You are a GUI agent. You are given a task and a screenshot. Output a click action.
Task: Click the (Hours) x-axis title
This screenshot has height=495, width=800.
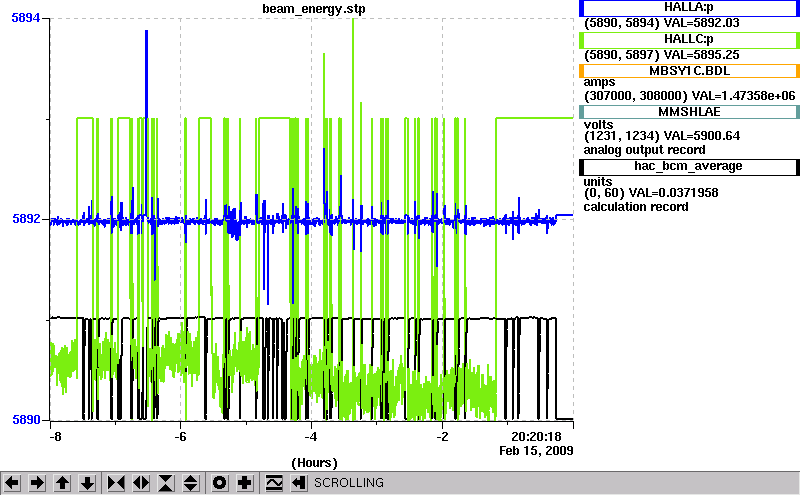click(314, 463)
